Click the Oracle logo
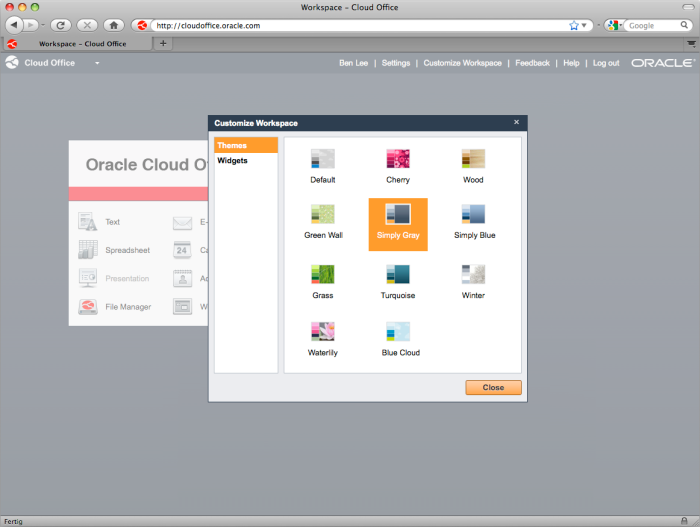 coord(662,63)
